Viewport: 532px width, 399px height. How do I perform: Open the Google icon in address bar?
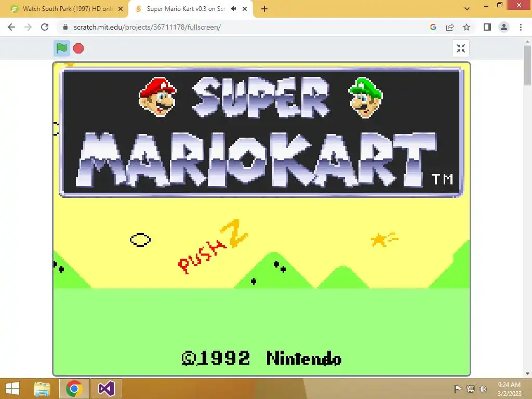(433, 27)
